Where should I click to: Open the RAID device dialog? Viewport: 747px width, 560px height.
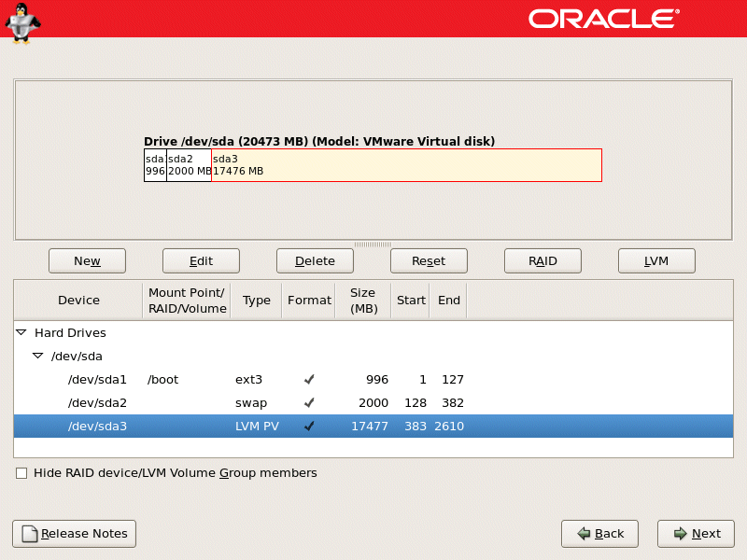543,261
